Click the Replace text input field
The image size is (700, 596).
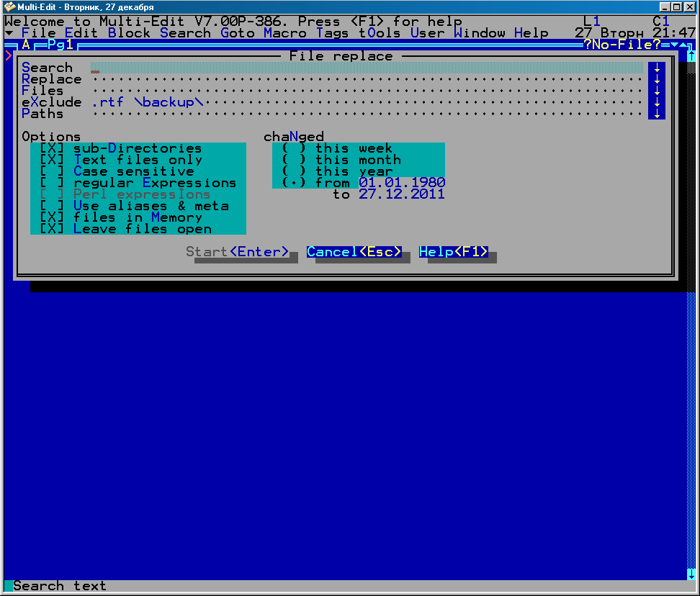pyautogui.click(x=367, y=79)
